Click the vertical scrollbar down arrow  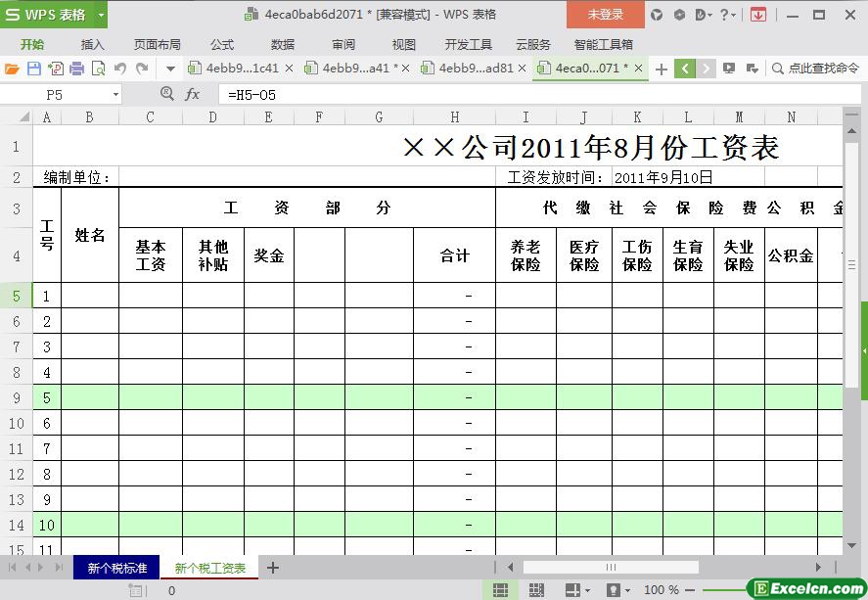pos(851,546)
